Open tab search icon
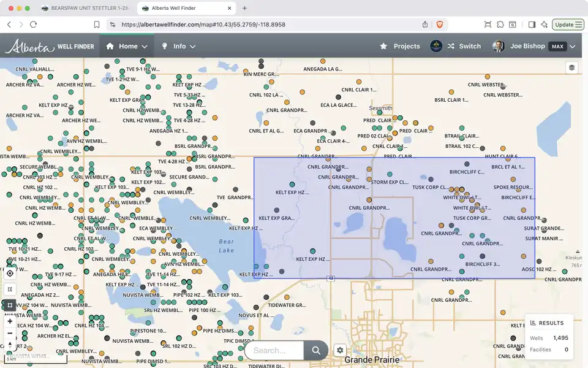Image resolution: width=588 pixels, height=368 pixels. tap(512, 25)
